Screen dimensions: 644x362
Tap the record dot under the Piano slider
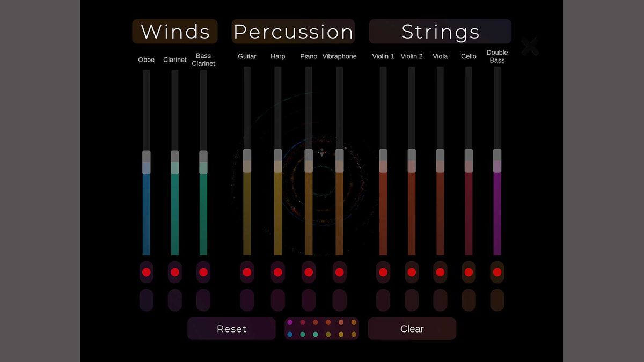point(309,272)
